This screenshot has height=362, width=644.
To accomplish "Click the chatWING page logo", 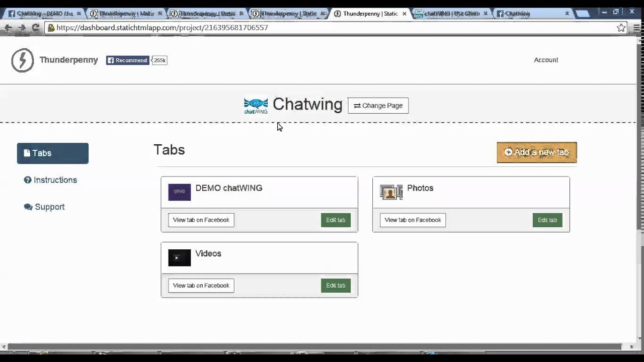I will click(256, 106).
